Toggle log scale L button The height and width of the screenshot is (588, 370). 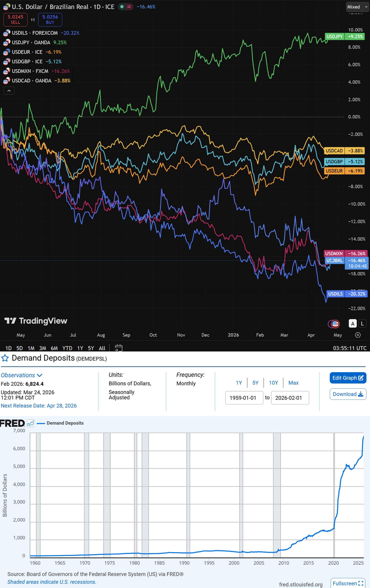tap(362, 324)
